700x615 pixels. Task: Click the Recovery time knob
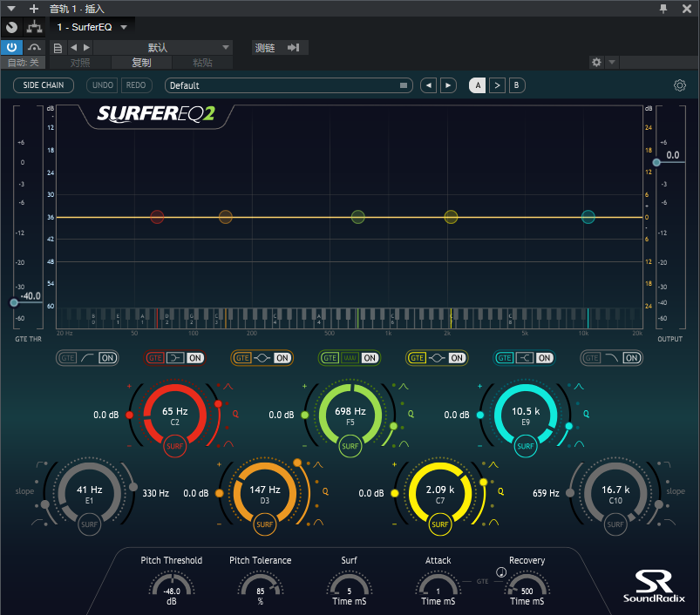pyautogui.click(x=527, y=585)
